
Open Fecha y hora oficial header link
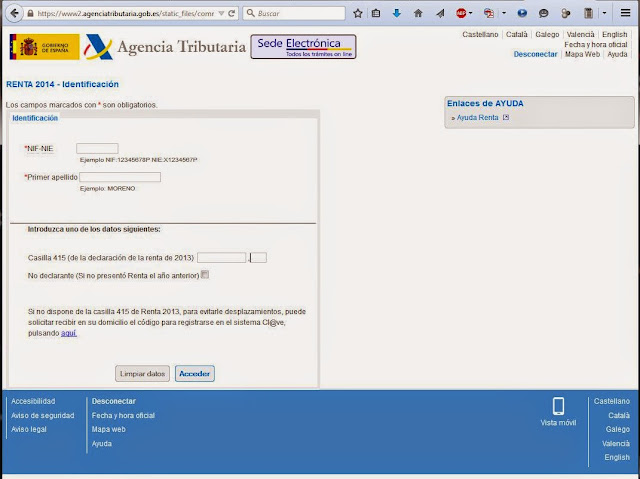596,44
